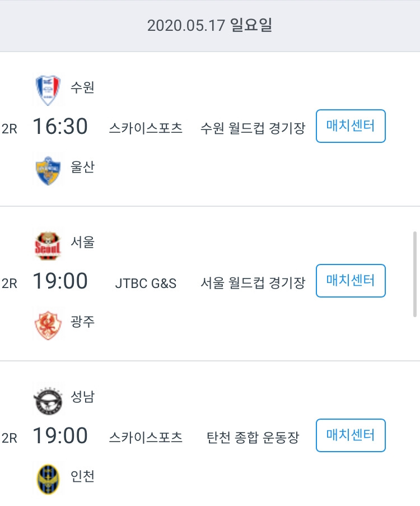
Task: Click the 수원 월드컵 경기장 venue text
Action: (253, 128)
